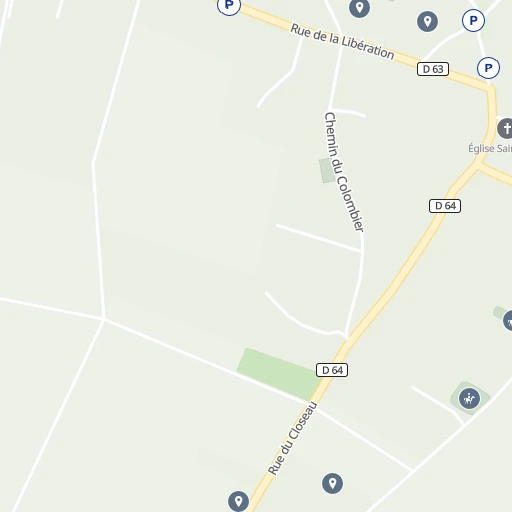Click the location pin next to the upper-right parking icon

(x=427, y=21)
